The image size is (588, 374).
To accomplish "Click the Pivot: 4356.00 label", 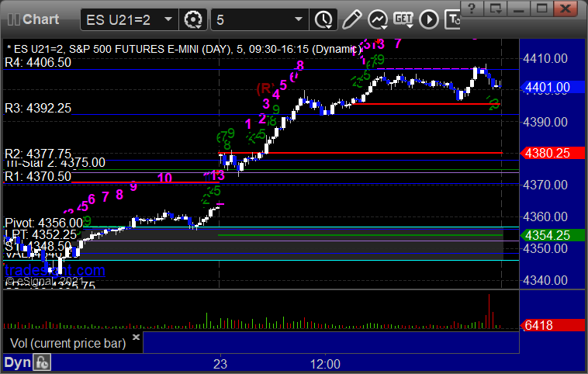I will click(x=44, y=223).
